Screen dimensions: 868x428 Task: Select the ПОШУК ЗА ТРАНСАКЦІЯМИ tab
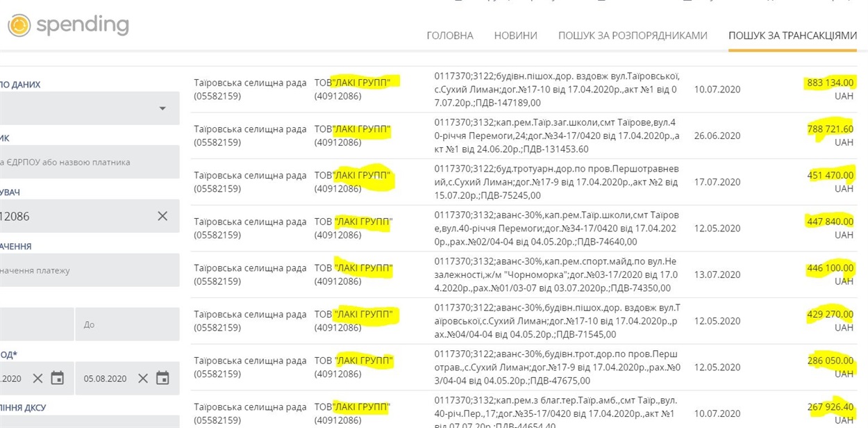792,35
